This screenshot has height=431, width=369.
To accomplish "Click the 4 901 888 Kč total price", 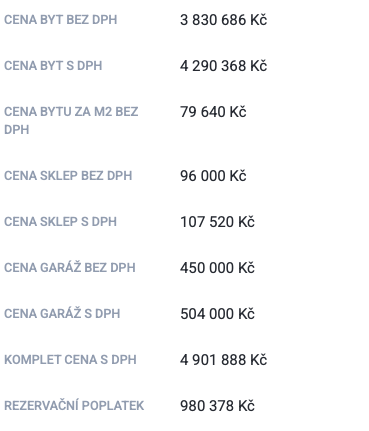I will click(223, 360).
